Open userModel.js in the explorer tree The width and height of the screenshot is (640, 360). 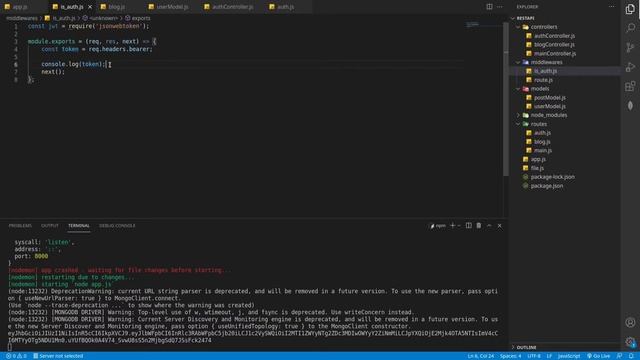(x=549, y=107)
